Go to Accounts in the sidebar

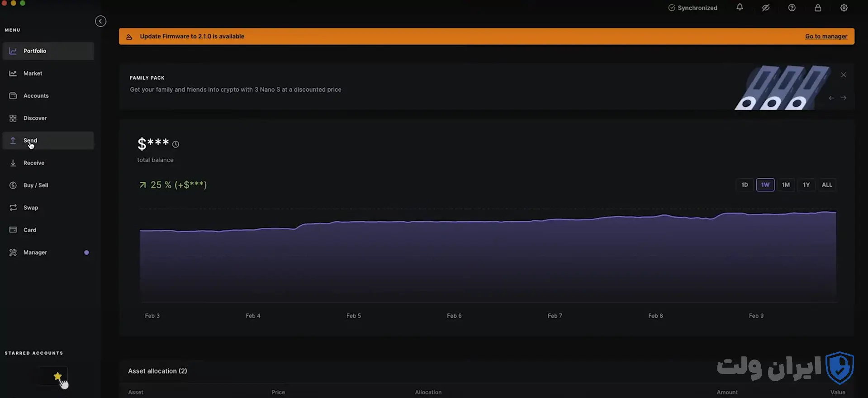pos(48,96)
